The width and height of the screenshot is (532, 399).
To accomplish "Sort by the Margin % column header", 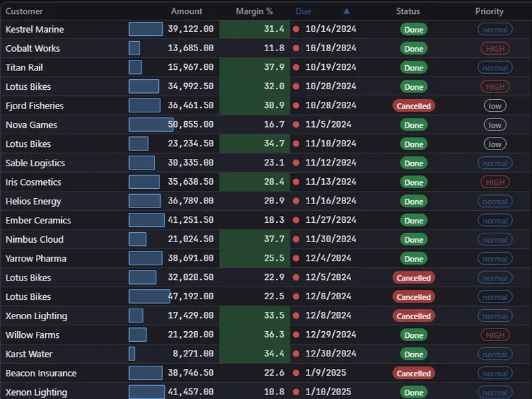I will [x=254, y=11].
